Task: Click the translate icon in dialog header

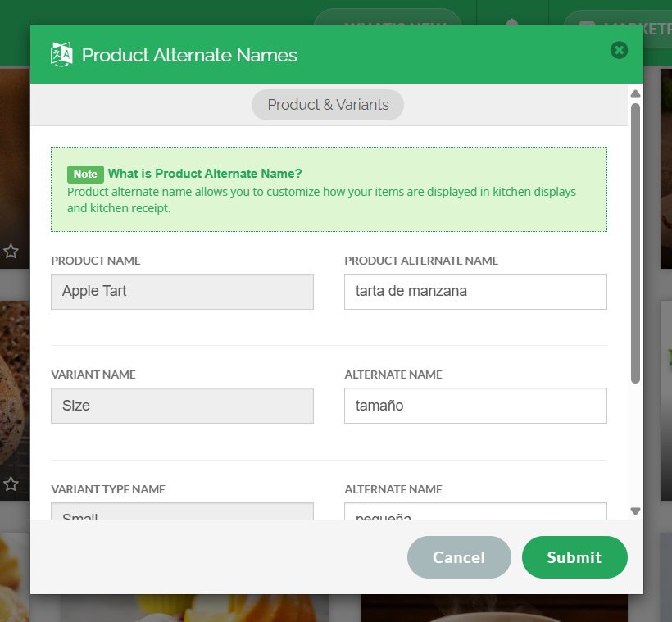Action: click(x=61, y=54)
